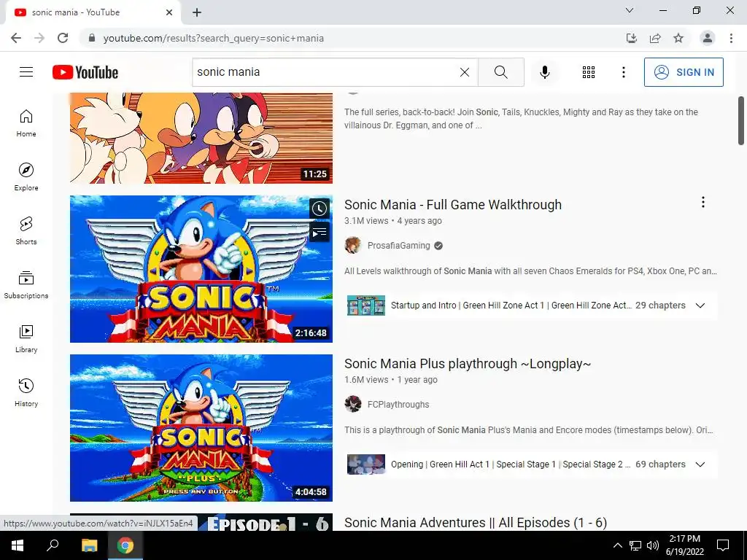Clear the search box with X
This screenshot has width=747, height=560.
[465, 72]
